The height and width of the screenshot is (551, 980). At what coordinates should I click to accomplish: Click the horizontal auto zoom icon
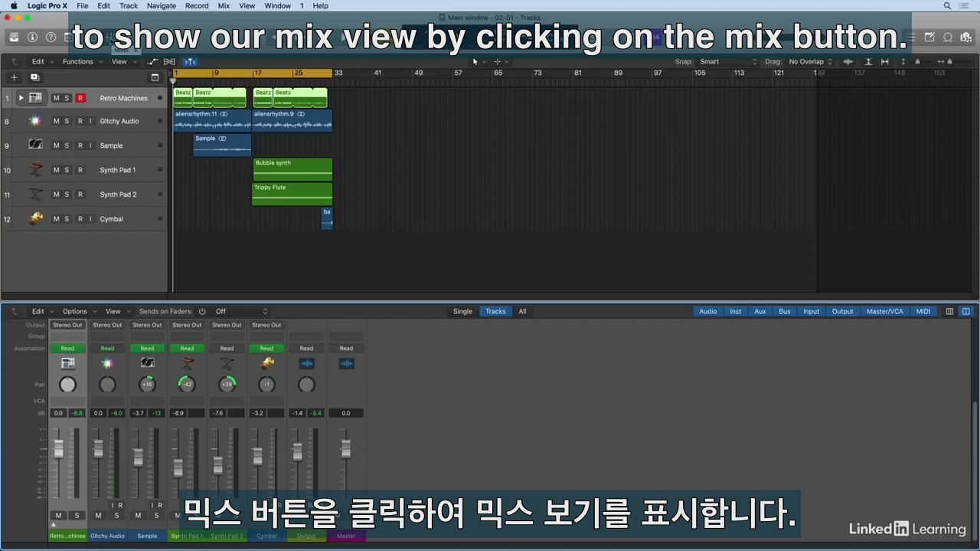click(884, 61)
